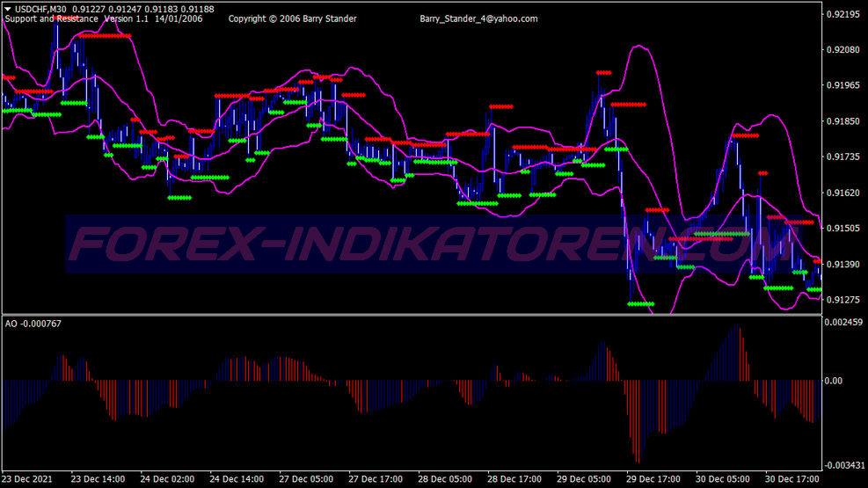Image resolution: width=868 pixels, height=488 pixels.
Task: Click the 0.002459 AO scale maximum
Action: pos(843,322)
